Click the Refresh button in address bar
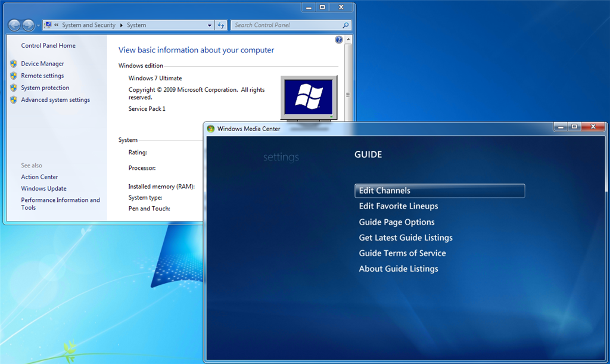This screenshot has height=364, width=610. pyautogui.click(x=221, y=25)
